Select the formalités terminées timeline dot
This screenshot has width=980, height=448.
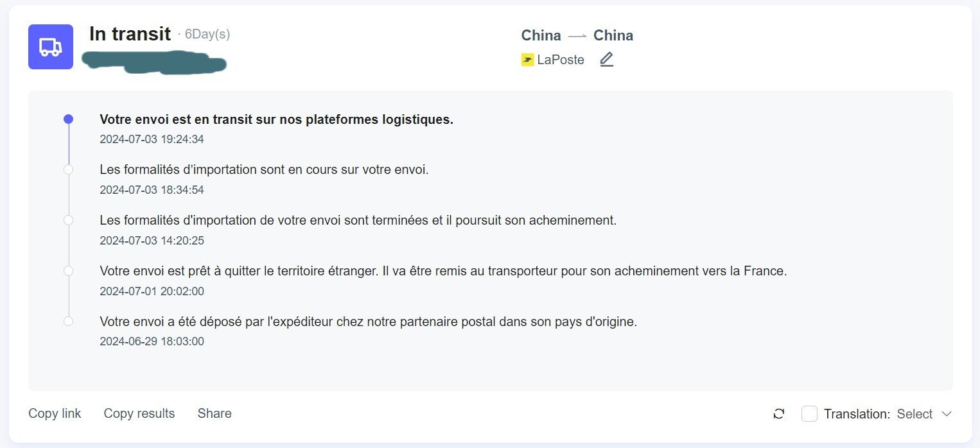click(x=69, y=220)
